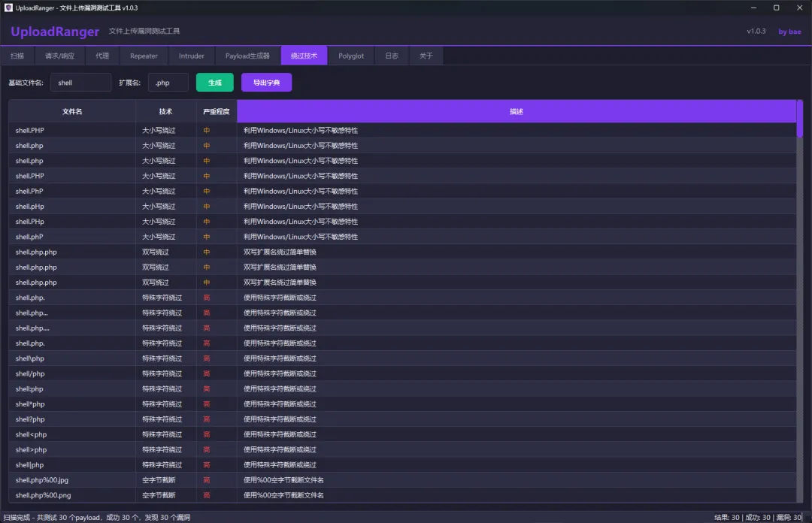Switch to the 请求/响应 tab
812x523 pixels.
59,56
